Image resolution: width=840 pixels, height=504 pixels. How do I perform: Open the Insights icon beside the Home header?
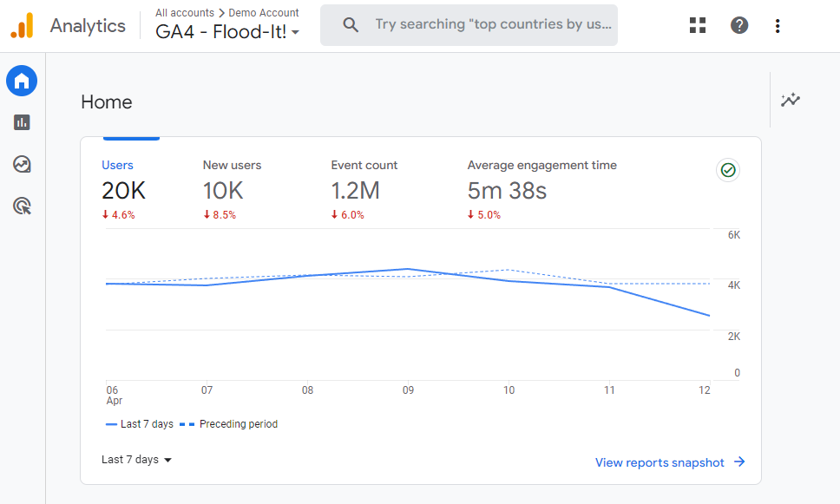click(x=791, y=100)
